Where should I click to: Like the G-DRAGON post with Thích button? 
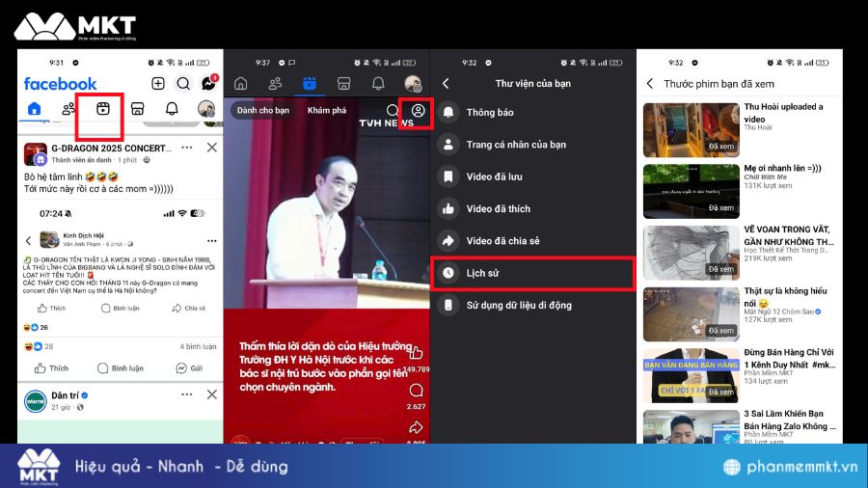51,368
